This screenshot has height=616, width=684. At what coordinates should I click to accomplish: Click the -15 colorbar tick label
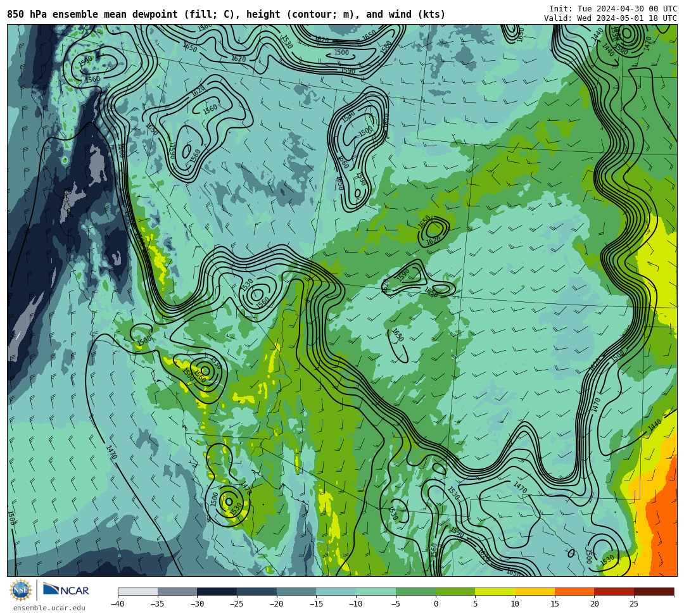316,604
